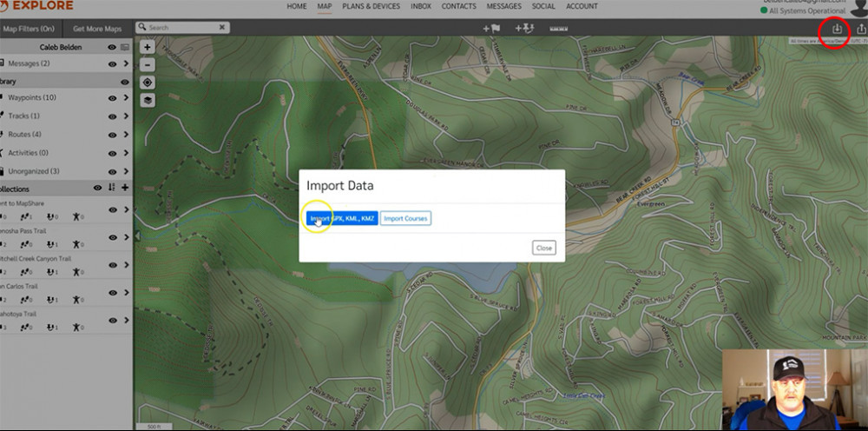Expand Unorganized (3) list
868x431 pixels.
(x=126, y=171)
